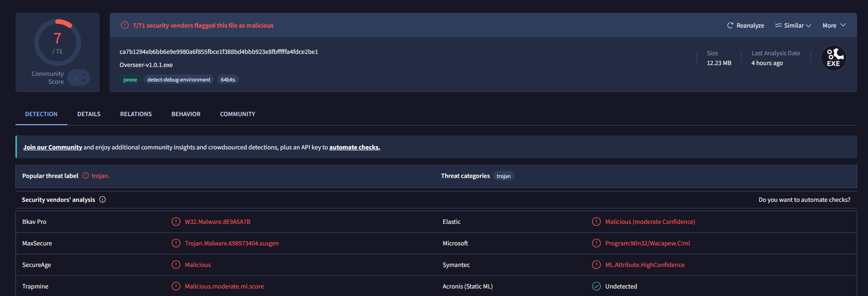Click the Similar approx-equal icon
The height and width of the screenshot is (296, 868).
(x=778, y=25)
